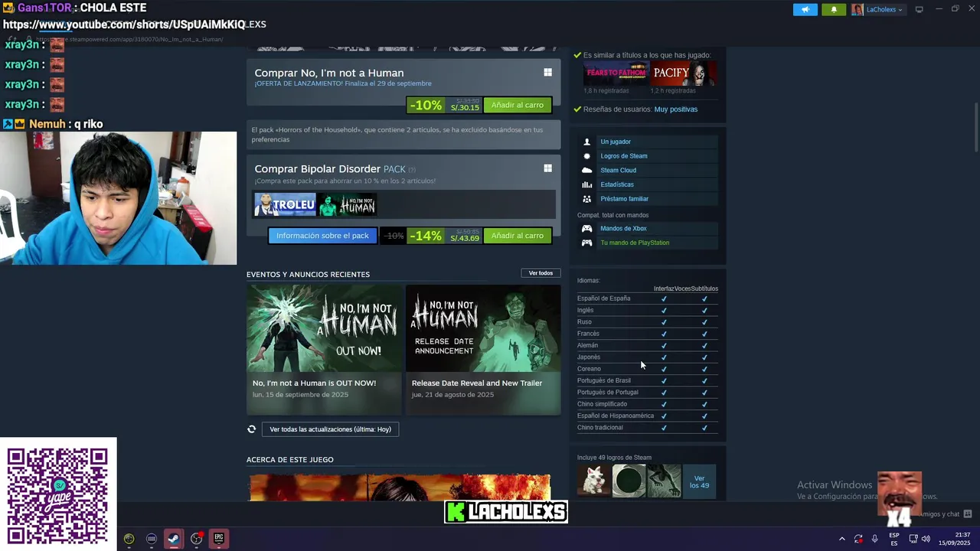This screenshot has height=551, width=980.
Task: Click the family sharing people icon
Action: (x=586, y=199)
